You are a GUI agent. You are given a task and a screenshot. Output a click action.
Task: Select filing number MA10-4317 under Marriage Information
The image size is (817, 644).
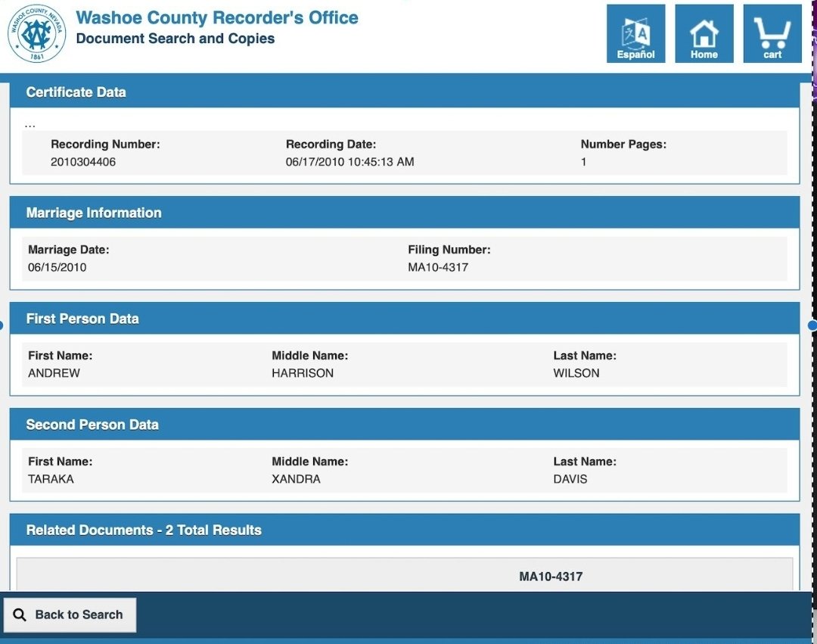(x=438, y=267)
